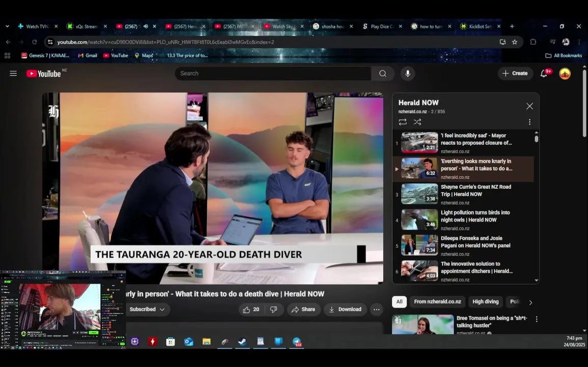The width and height of the screenshot is (588, 367).
Task: Click the address bar URL
Action: point(166,42)
